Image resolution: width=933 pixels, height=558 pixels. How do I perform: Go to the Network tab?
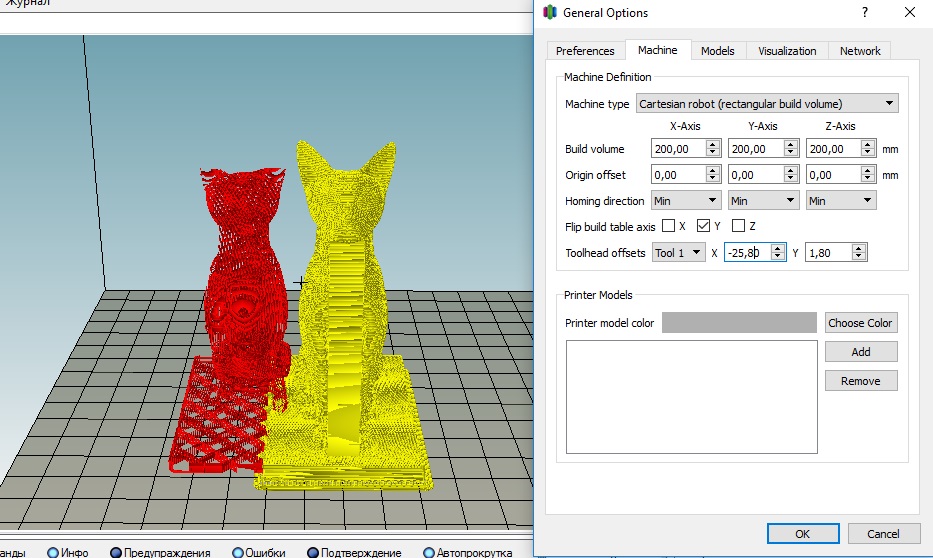click(860, 51)
